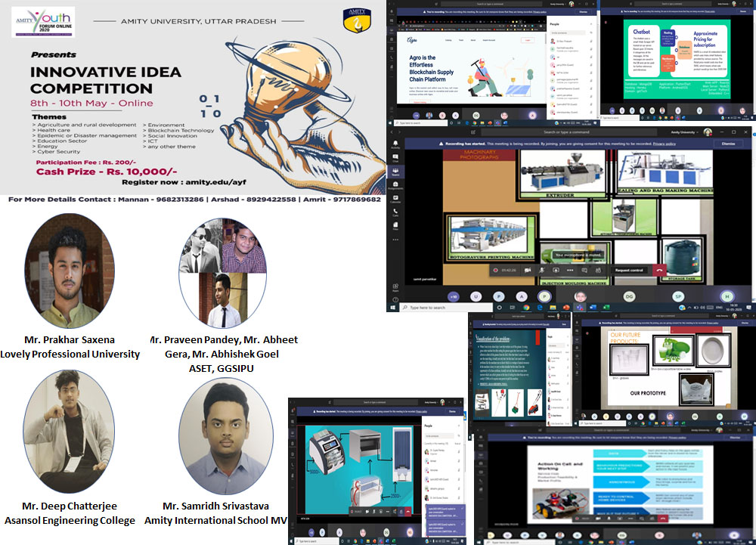
Task: Click 'Register now : amity.edu/ayf' on poster
Action: point(184,182)
